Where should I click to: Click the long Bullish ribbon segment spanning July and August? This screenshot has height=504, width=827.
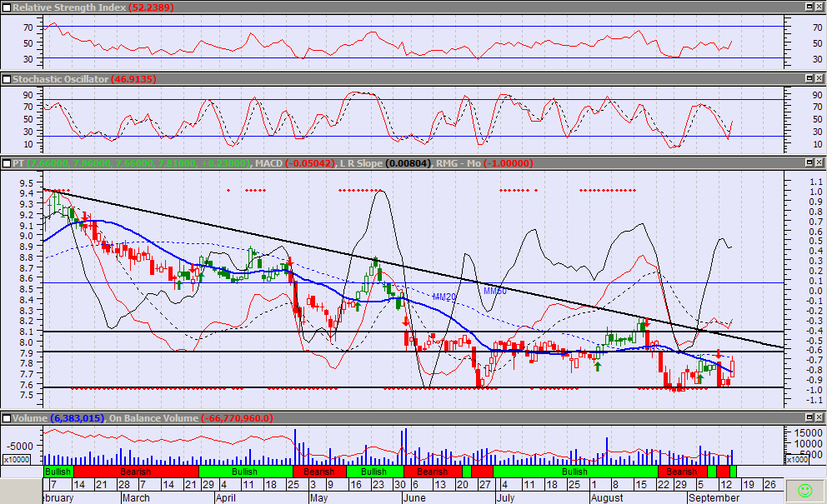[575, 472]
